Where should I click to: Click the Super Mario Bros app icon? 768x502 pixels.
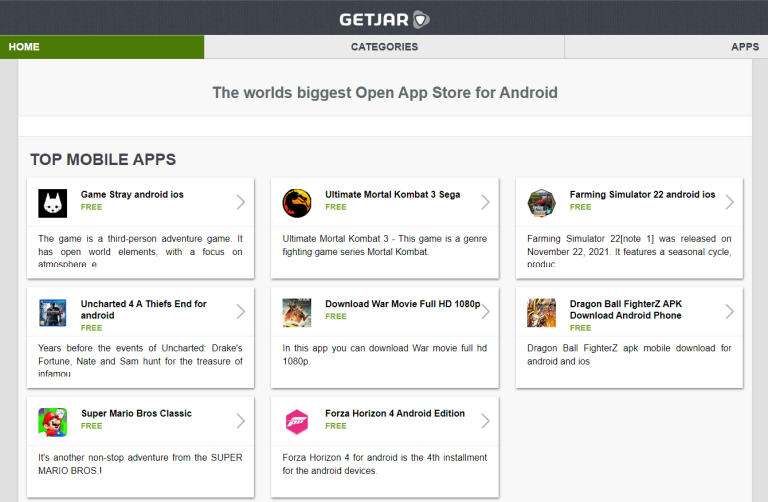(53, 422)
